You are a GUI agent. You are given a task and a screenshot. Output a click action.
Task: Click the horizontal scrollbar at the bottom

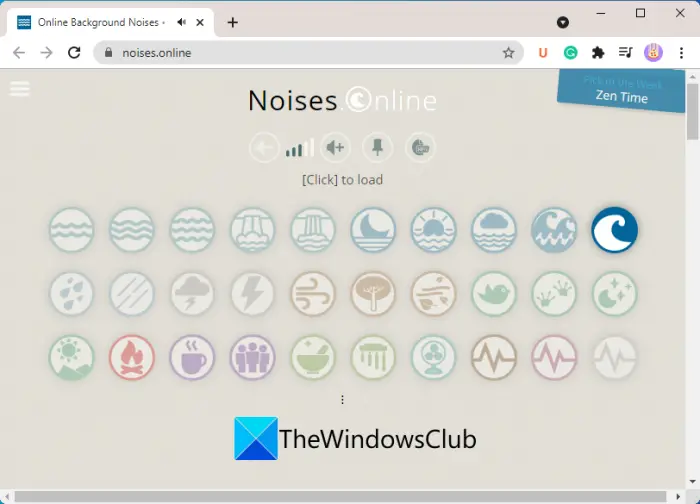340,496
